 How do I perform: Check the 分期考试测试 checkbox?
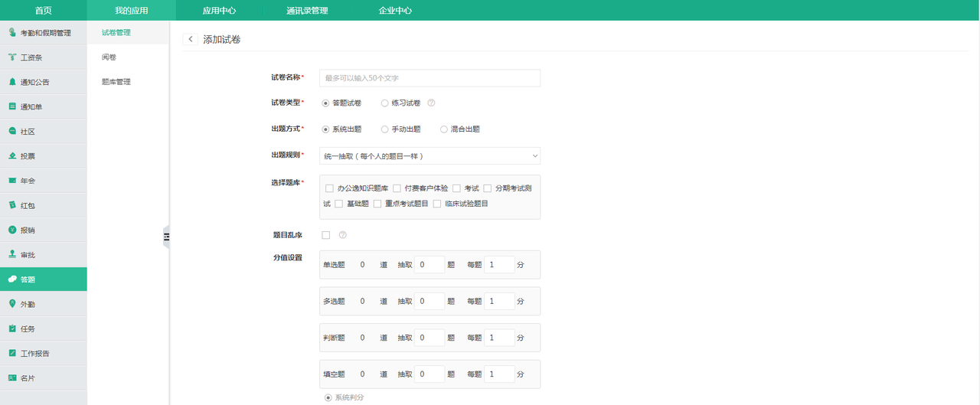487,188
